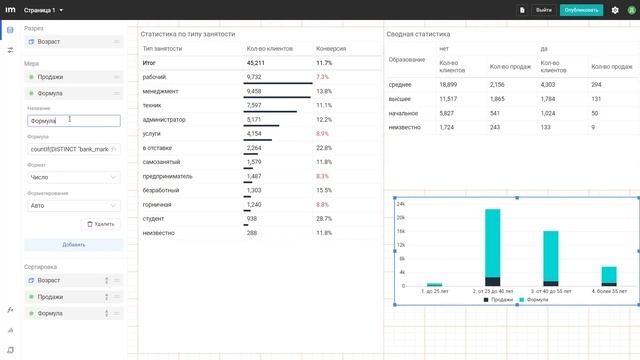Grab chart bottom-left corner handle
640x360 pixels.
(395, 304)
